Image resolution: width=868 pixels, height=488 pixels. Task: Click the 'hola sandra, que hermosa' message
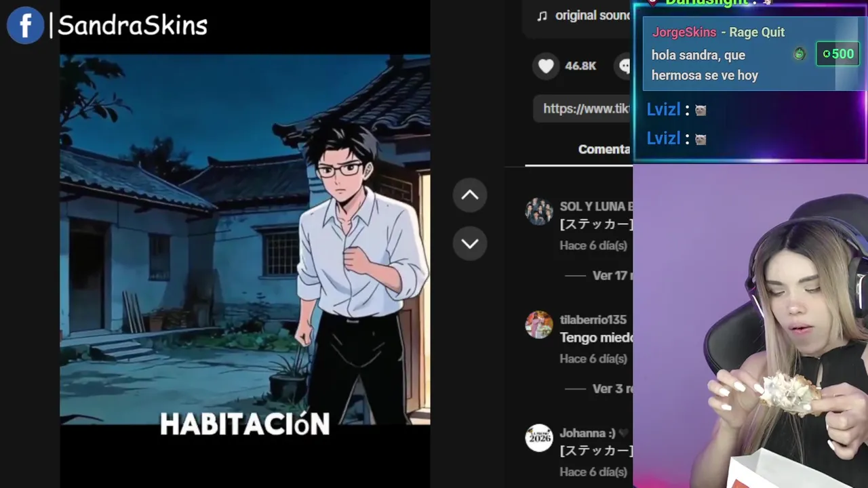pos(705,65)
